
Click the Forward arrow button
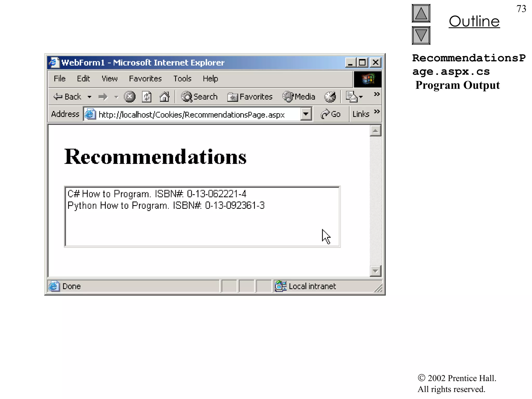pos(103,97)
